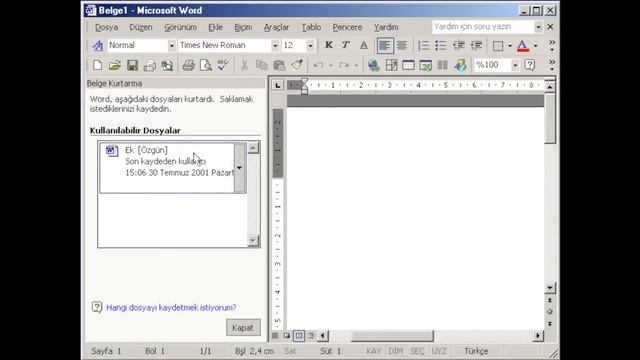Click the Redo arrow icon

(344, 65)
